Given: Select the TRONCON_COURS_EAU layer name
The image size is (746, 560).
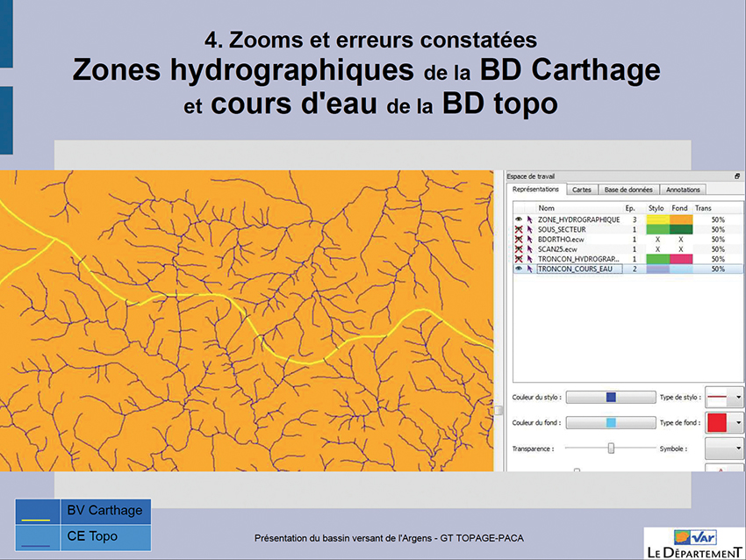Looking at the screenshot, I should coord(575,269).
